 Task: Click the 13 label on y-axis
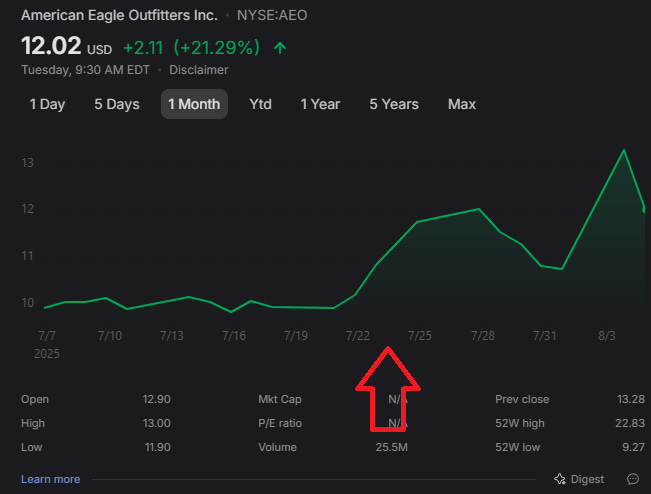27,163
